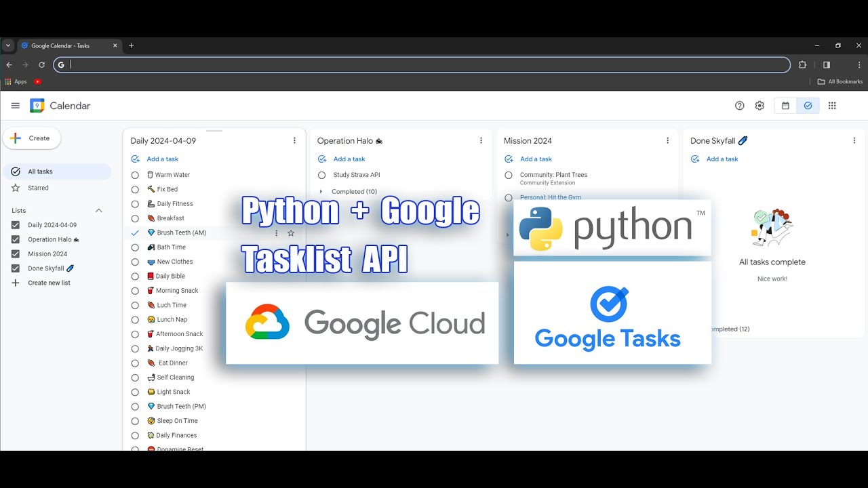The width and height of the screenshot is (868, 488).
Task: Open the main hamburger menu
Action: pyautogui.click(x=16, y=106)
